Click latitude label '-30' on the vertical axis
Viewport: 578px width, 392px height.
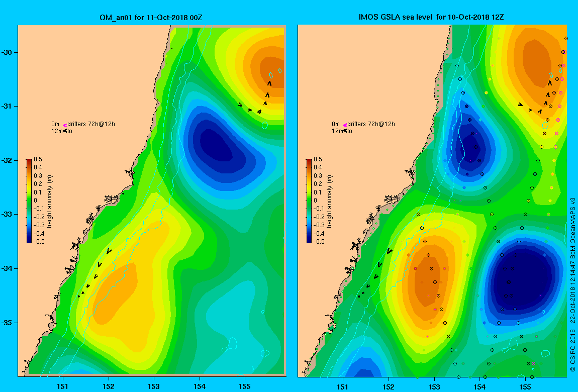coord(7,52)
